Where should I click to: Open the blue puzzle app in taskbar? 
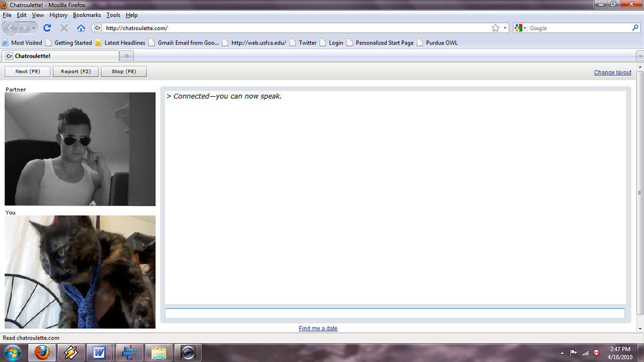coord(130,353)
